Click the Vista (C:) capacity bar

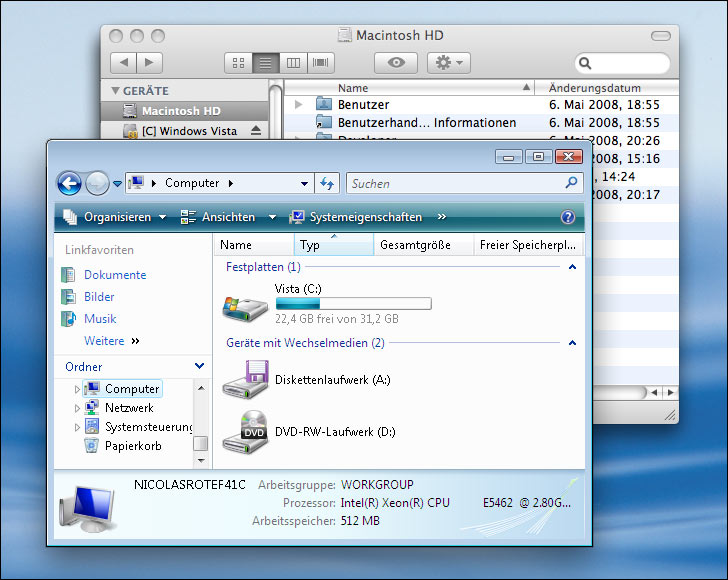click(x=352, y=303)
